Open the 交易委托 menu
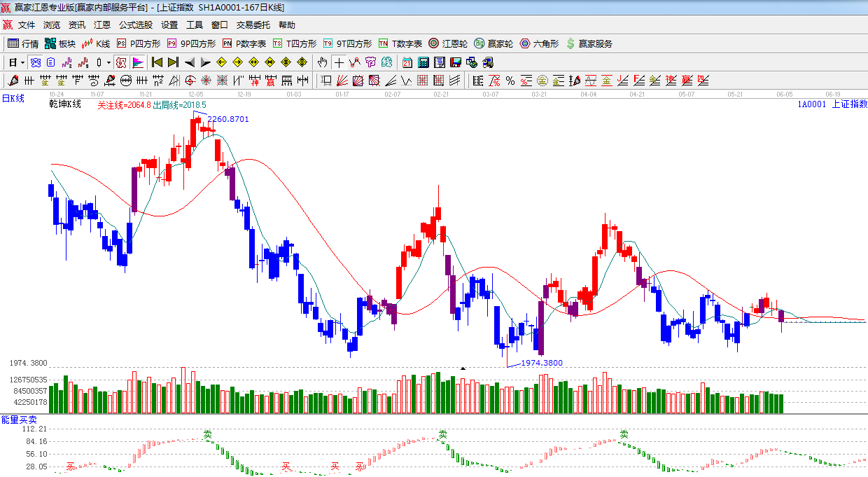Viewport: 868px width, 477px height. (x=253, y=25)
